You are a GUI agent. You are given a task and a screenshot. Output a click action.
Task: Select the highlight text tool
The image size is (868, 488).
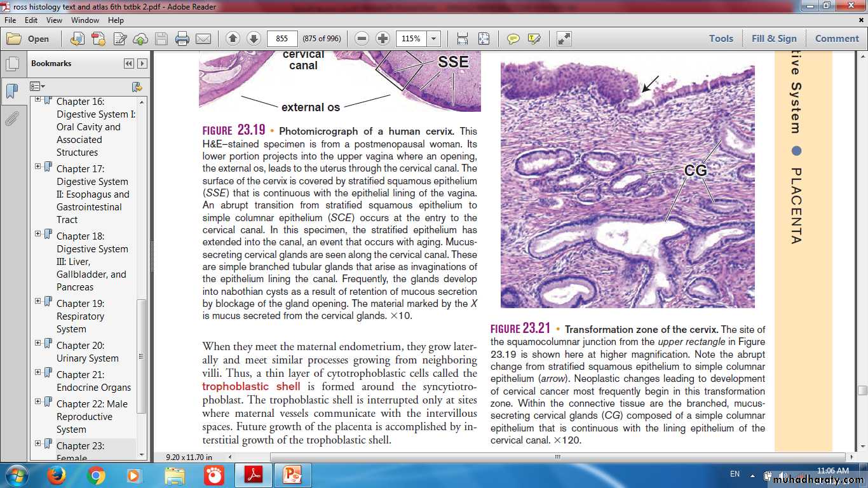click(534, 39)
